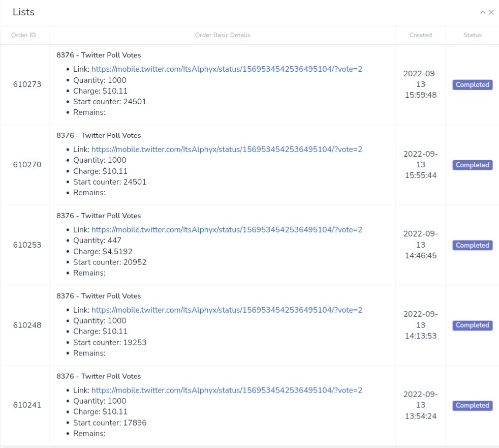Click Completed badge for order 610241
This screenshot has height=448, width=499.
[x=472, y=405]
